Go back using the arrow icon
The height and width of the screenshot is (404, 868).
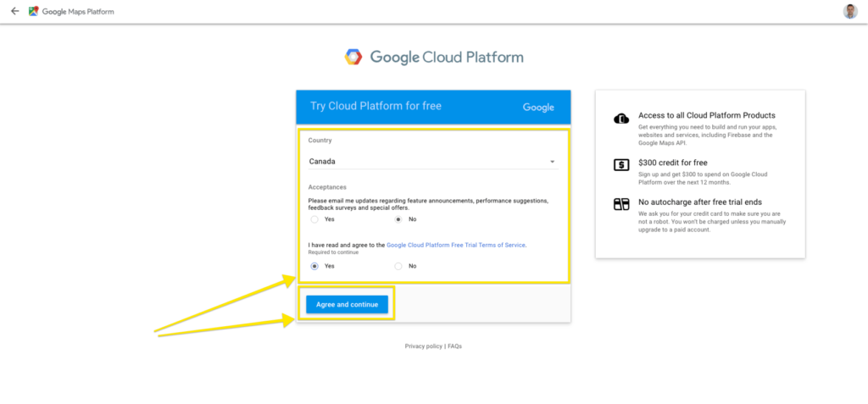click(15, 11)
